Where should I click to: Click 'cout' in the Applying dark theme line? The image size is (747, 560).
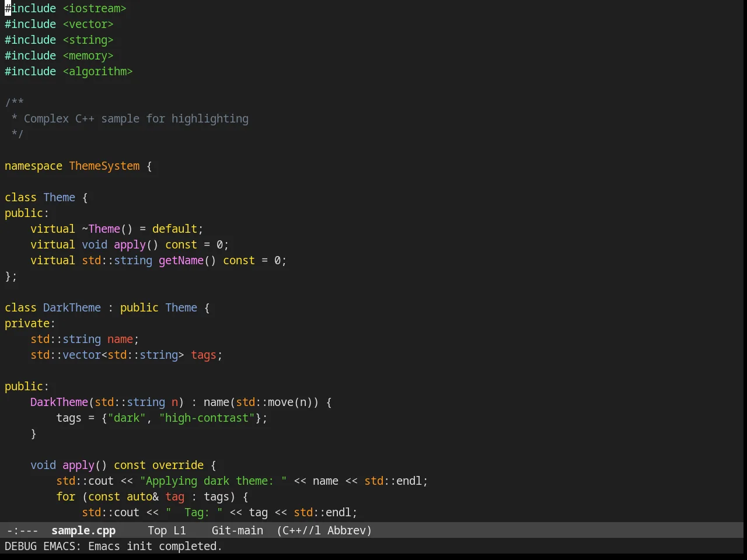(101, 481)
